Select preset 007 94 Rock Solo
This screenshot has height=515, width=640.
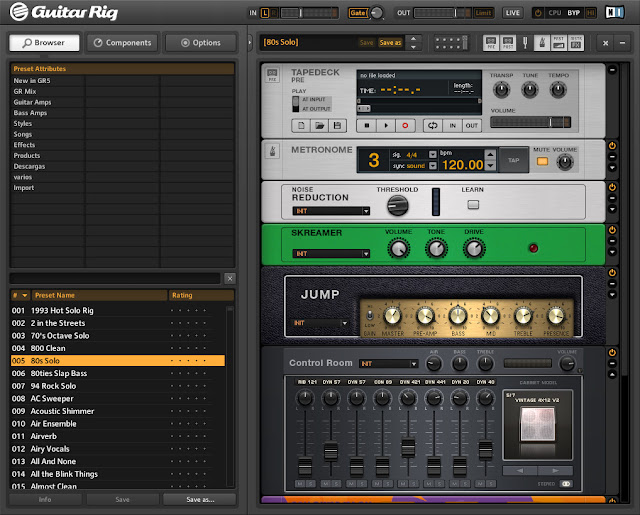coord(118,386)
